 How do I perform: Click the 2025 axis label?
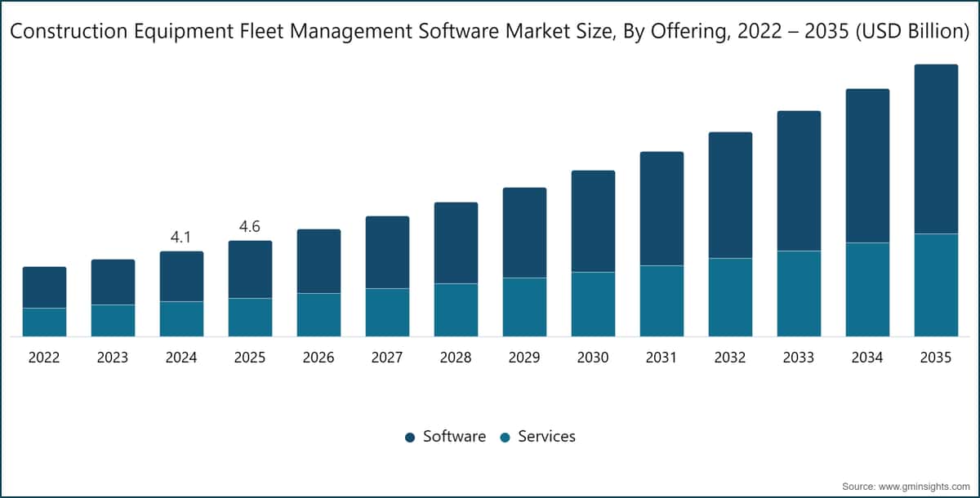tap(250, 358)
